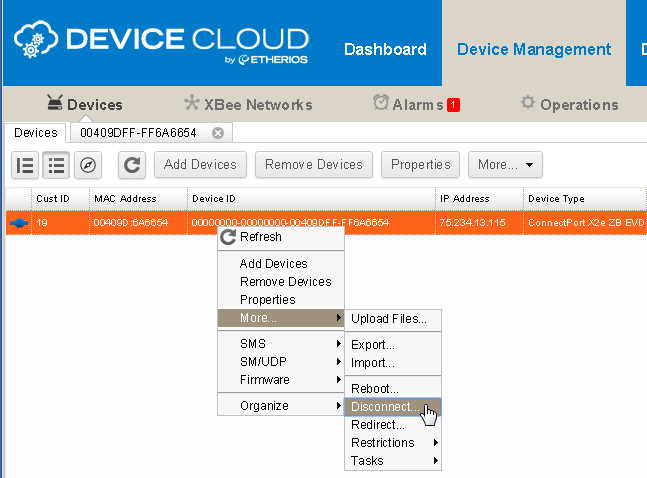Close the 00409DFF-FF6A6654 tab

tap(217, 132)
